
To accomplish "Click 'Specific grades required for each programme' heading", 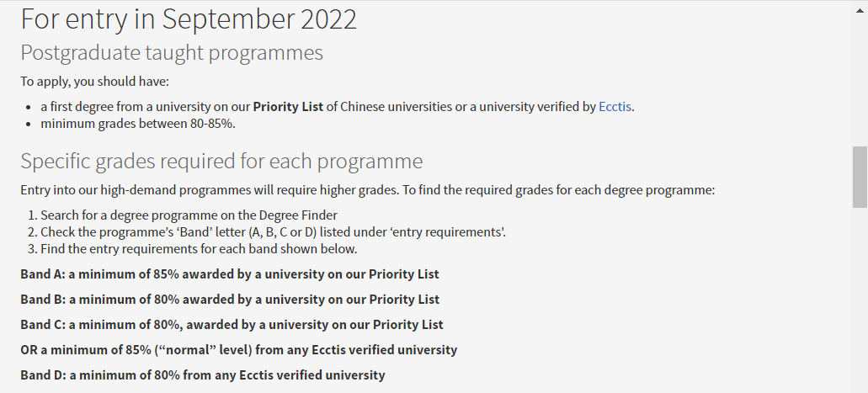I will [221, 161].
